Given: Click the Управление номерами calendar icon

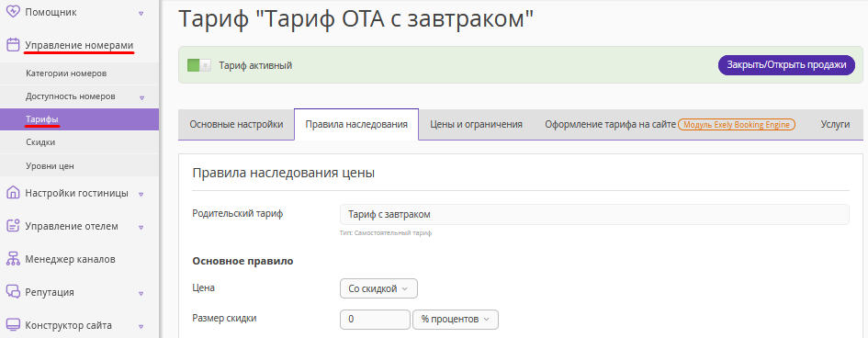Looking at the screenshot, I should point(13,45).
